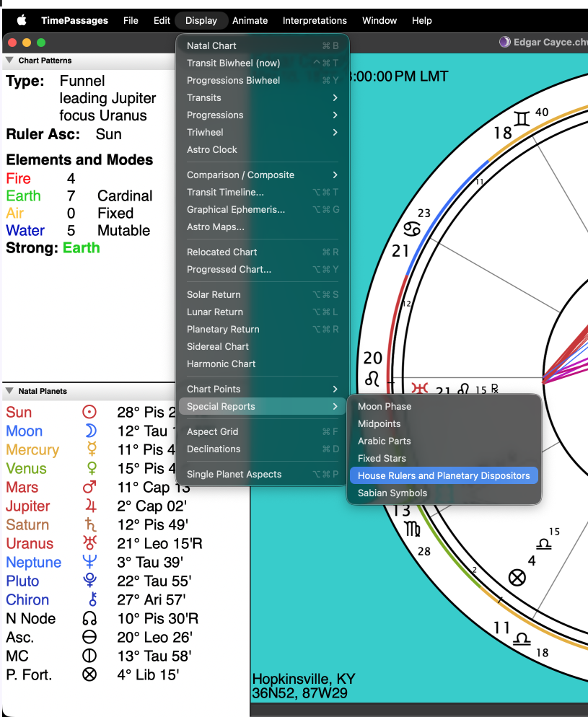
Task: Expand the Triwheel submenu
Action: (x=262, y=133)
